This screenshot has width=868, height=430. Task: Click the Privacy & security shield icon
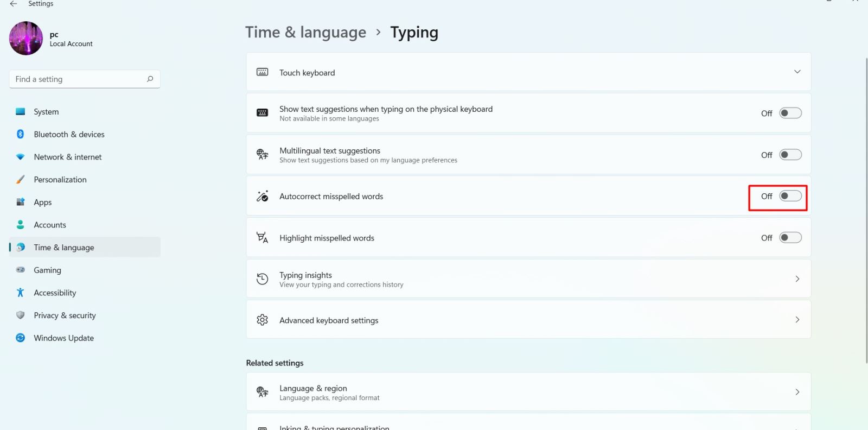point(21,315)
